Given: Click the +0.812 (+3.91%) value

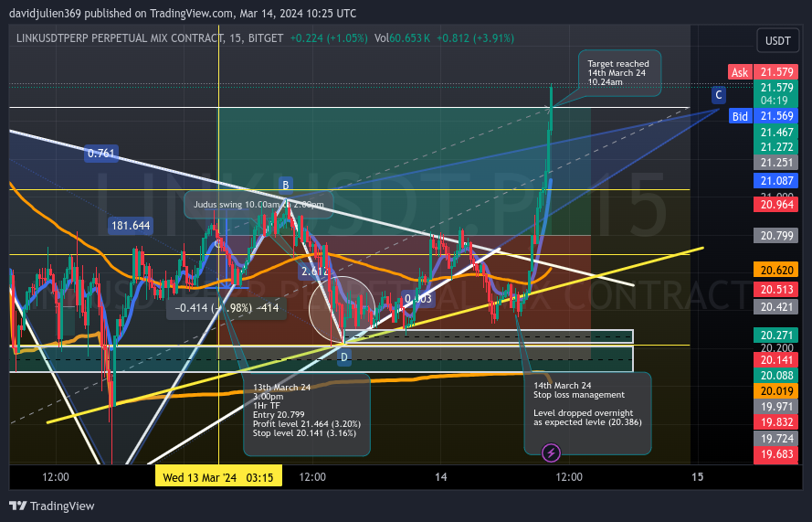Looking at the screenshot, I should (x=475, y=37).
